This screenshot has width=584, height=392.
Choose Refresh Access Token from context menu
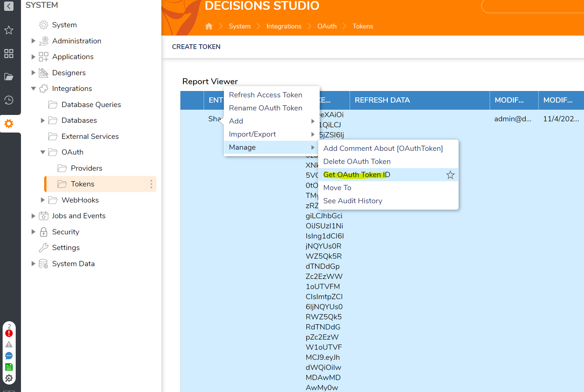pyautogui.click(x=271, y=95)
